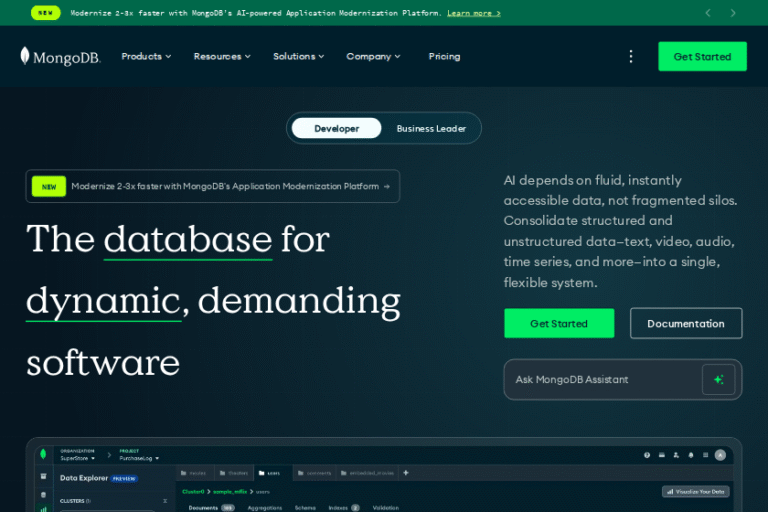Click the sparkle icon in the Assistant box
This screenshot has height=512, width=768.
click(x=718, y=380)
